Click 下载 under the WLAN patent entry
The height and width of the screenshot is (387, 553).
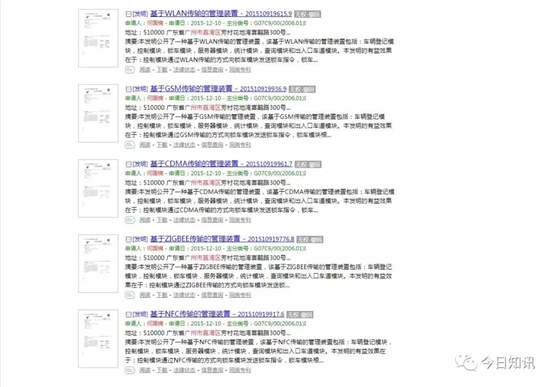coord(162,69)
